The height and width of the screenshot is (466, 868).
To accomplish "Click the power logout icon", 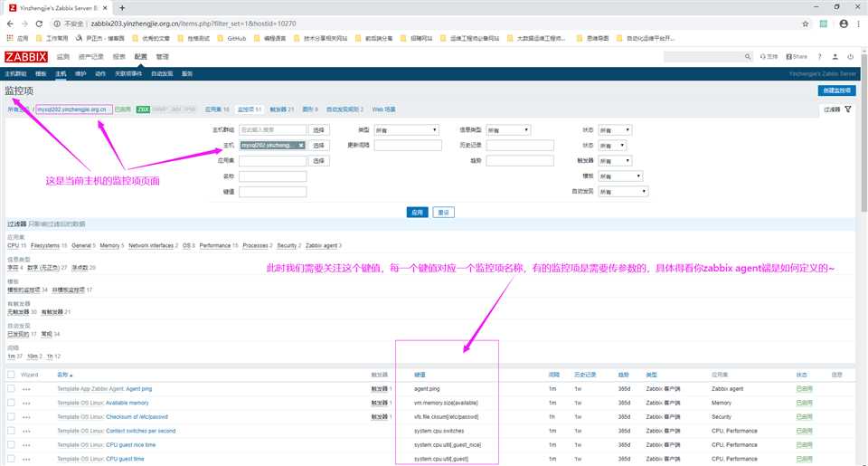I will (x=850, y=56).
